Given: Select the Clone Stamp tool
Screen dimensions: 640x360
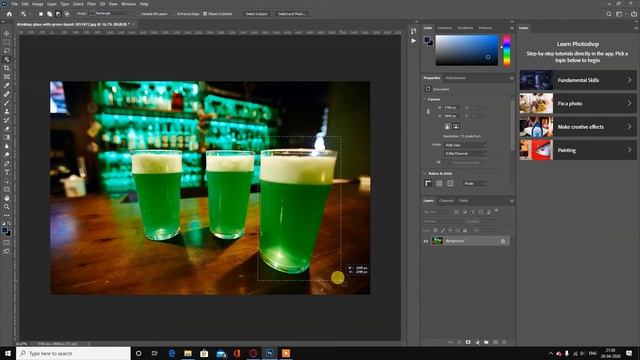Looking at the screenshot, I should click(x=7, y=111).
